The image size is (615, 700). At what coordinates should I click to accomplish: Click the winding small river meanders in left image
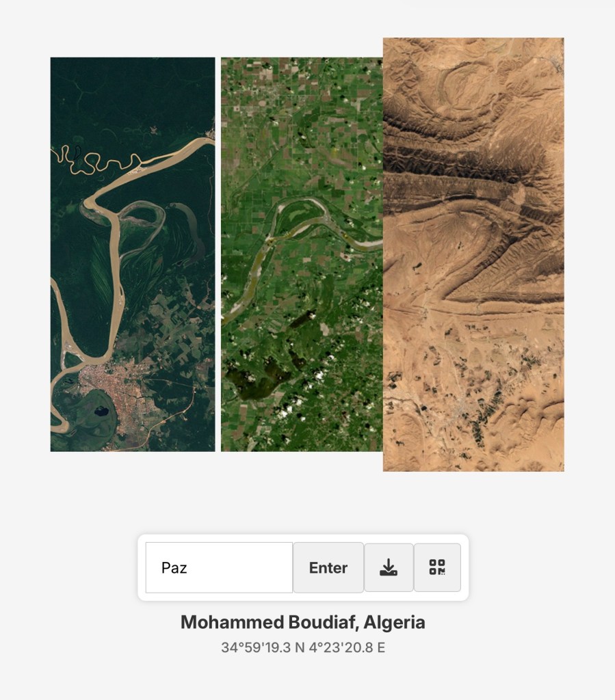click(x=96, y=161)
